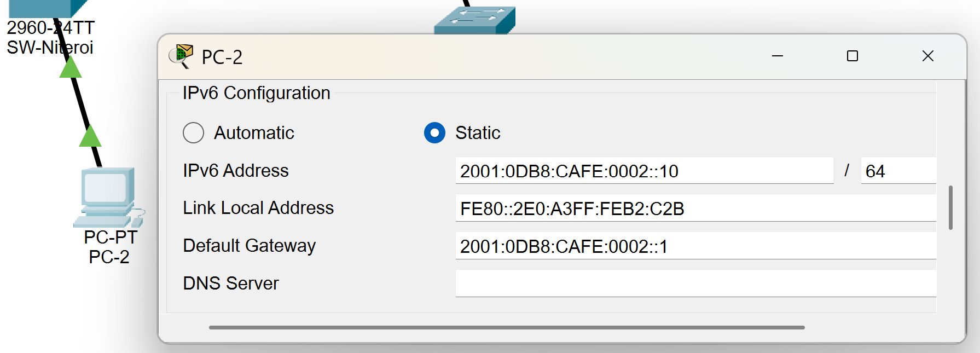The height and width of the screenshot is (353, 980).
Task: Click the IPv6 Address input field
Action: click(643, 171)
